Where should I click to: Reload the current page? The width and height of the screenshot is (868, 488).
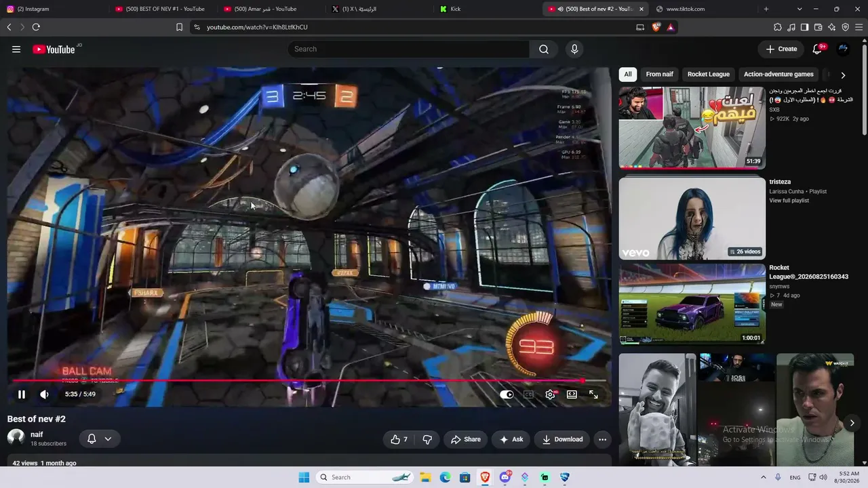coord(36,27)
